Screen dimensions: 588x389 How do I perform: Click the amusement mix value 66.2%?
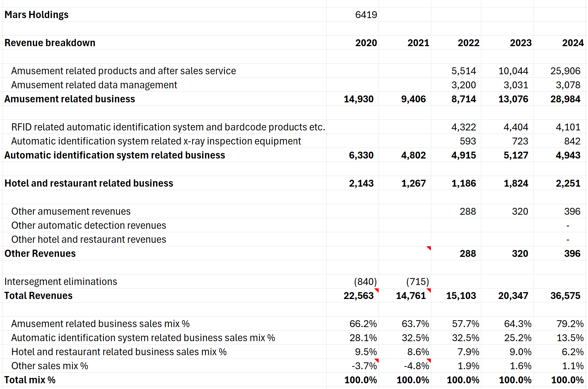pyautogui.click(x=363, y=324)
